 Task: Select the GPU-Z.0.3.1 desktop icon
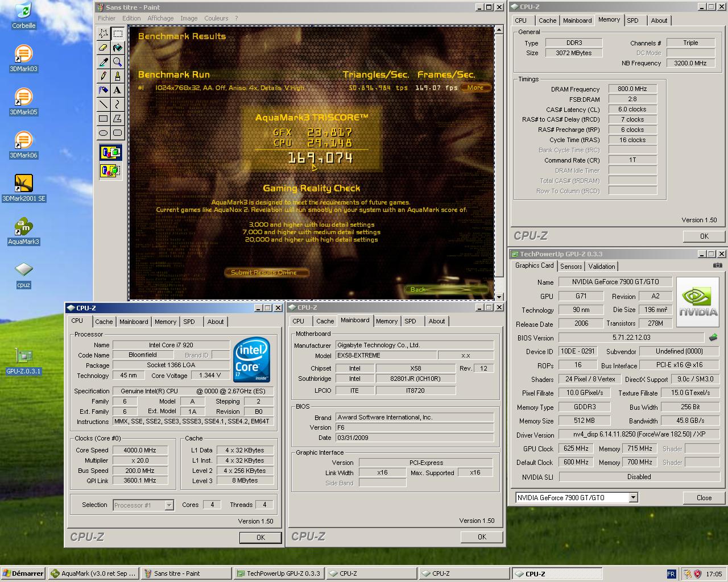[x=23, y=361]
